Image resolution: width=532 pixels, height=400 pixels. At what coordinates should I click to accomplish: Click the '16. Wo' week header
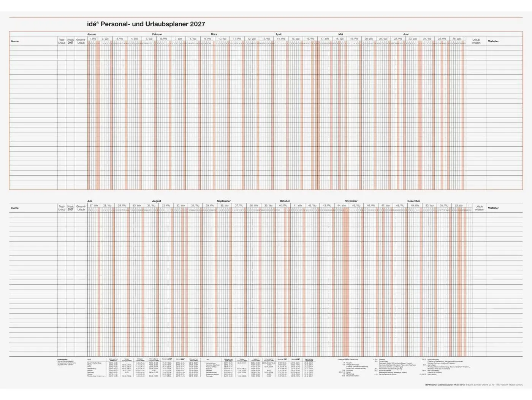click(310, 38)
